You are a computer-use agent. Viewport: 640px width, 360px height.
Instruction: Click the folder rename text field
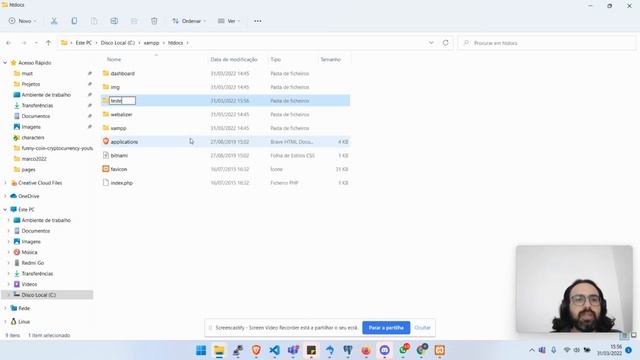click(x=122, y=100)
